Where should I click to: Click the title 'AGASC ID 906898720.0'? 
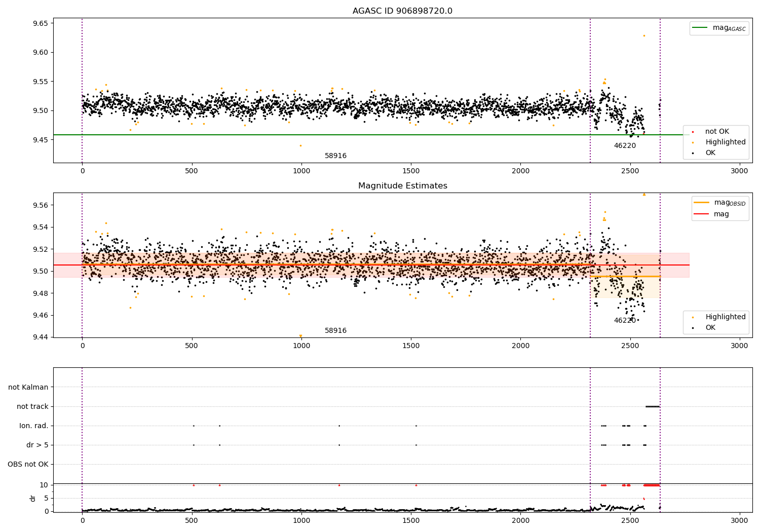tap(402, 11)
